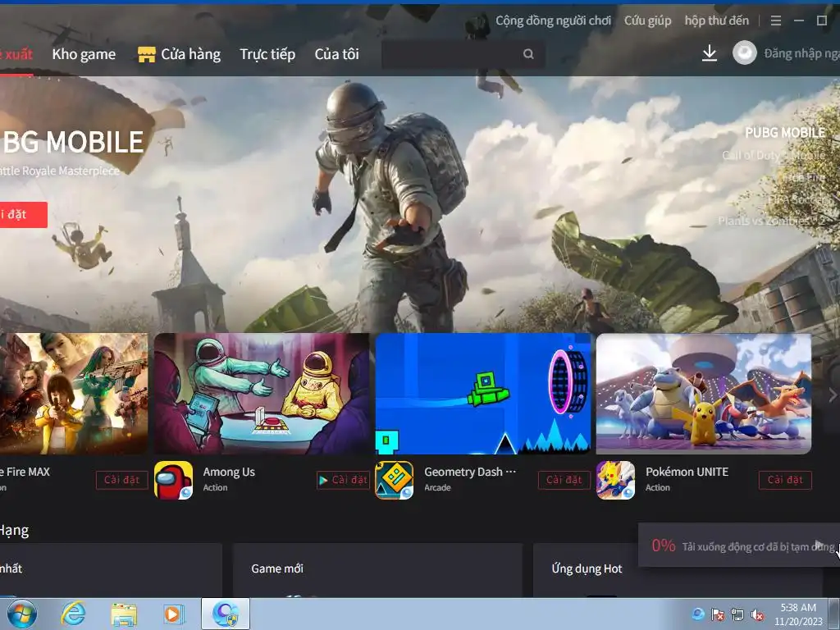Open the Action Center flag tray icon
The image size is (840, 630).
[717, 615]
